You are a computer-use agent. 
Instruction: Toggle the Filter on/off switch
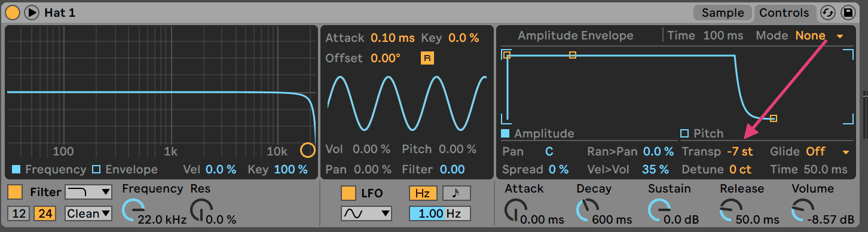click(16, 193)
